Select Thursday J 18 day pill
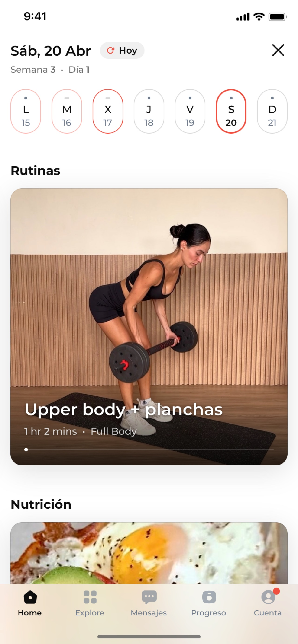This screenshot has height=644, width=298. (x=149, y=111)
